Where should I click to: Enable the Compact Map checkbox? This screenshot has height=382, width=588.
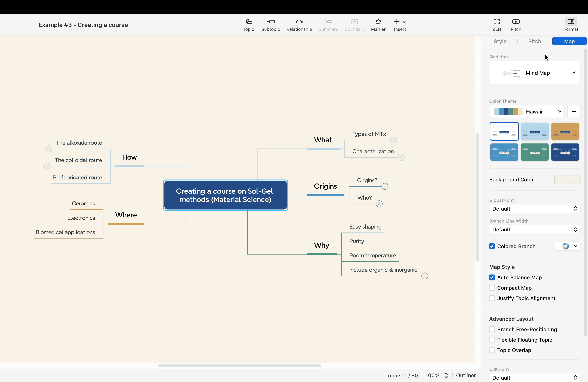pyautogui.click(x=492, y=288)
